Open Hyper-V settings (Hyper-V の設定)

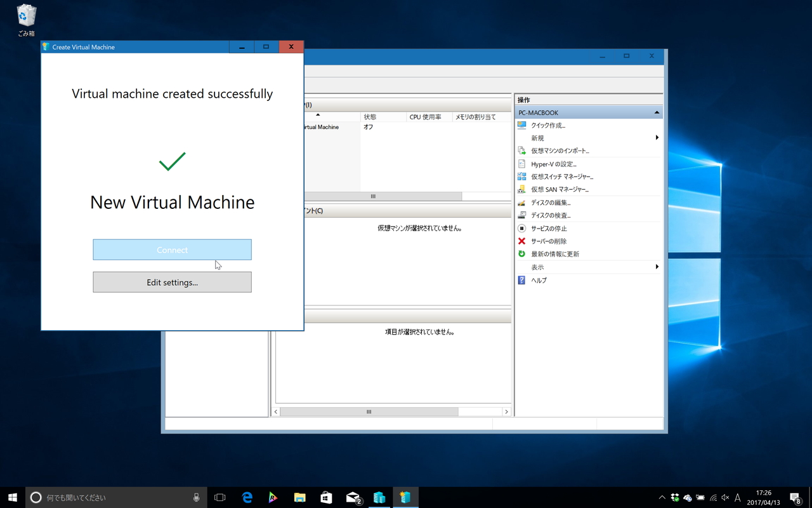[x=553, y=164]
